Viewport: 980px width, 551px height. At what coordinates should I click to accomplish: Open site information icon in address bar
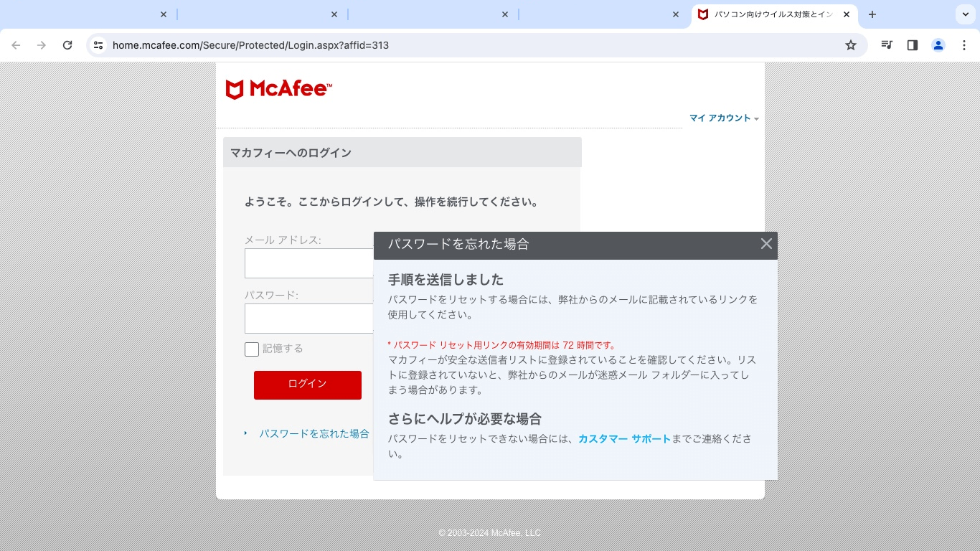click(x=98, y=45)
